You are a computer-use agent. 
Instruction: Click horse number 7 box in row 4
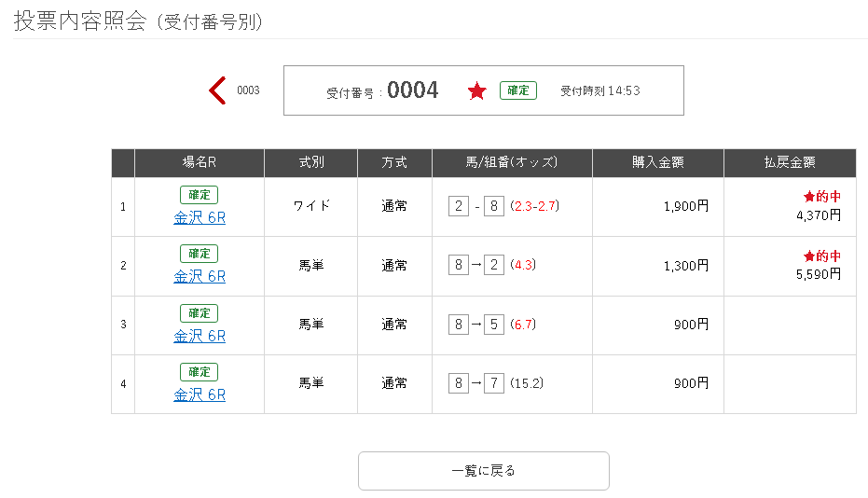pyautogui.click(x=494, y=383)
